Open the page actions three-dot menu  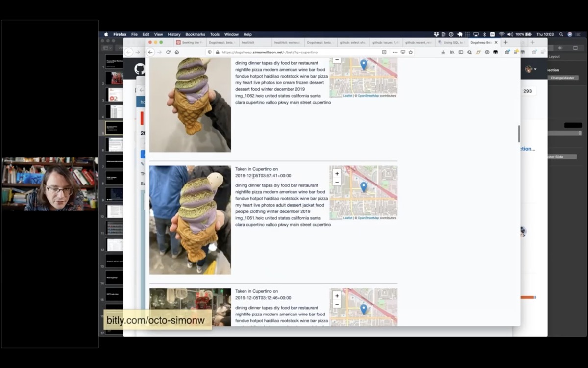395,52
